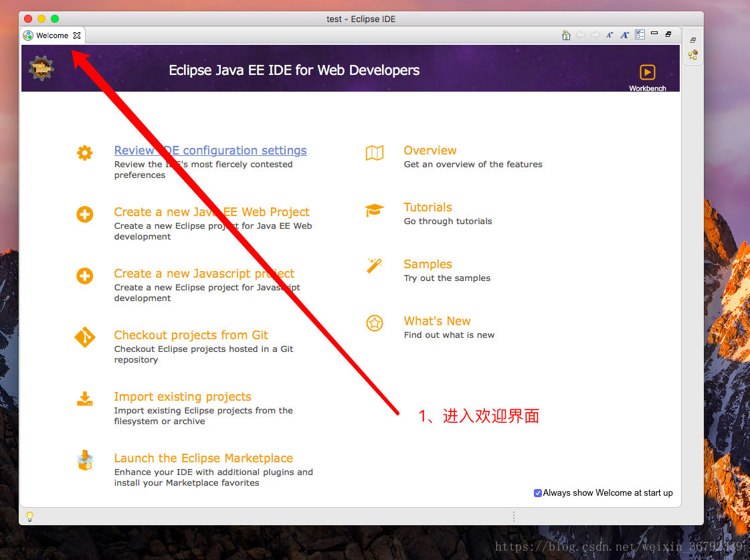Magnify font size with large A icon
750x560 pixels.
625,35
